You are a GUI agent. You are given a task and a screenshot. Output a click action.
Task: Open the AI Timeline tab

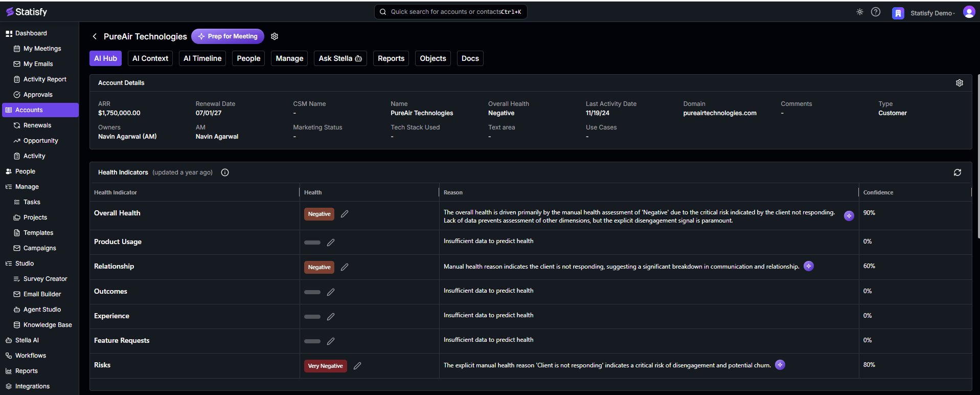(202, 58)
